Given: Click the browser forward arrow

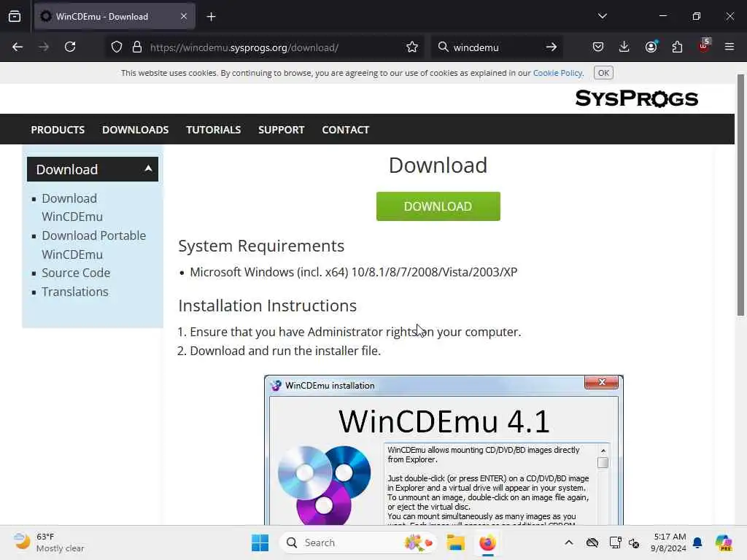Looking at the screenshot, I should click(43, 47).
